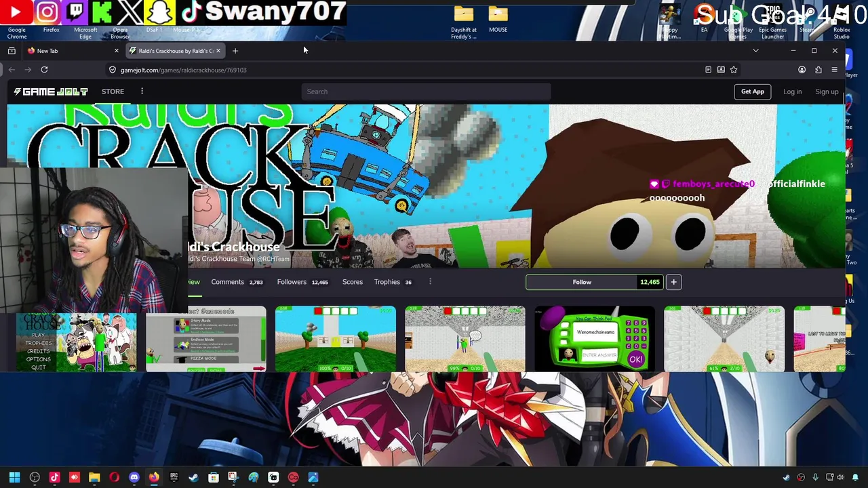The image size is (868, 488).
Task: Click the Game Jolt Search field
Action: (x=426, y=91)
